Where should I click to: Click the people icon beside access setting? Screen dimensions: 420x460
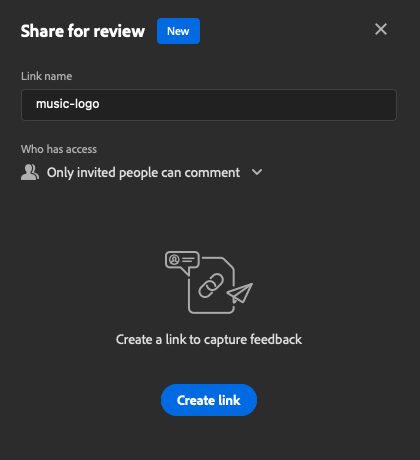30,172
